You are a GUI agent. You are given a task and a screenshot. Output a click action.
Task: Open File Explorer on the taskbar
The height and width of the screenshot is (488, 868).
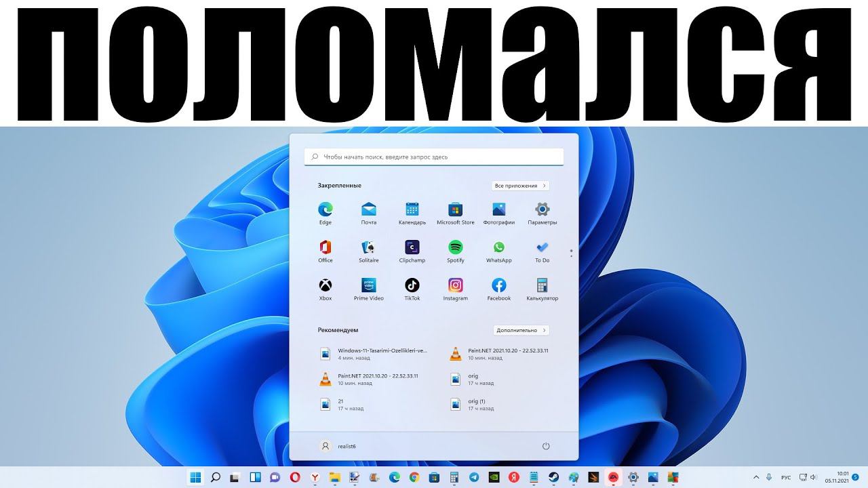coord(335,477)
